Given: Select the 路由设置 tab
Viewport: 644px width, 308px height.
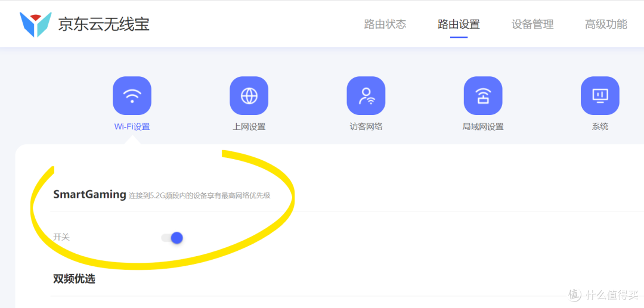Looking at the screenshot, I should tap(459, 24).
